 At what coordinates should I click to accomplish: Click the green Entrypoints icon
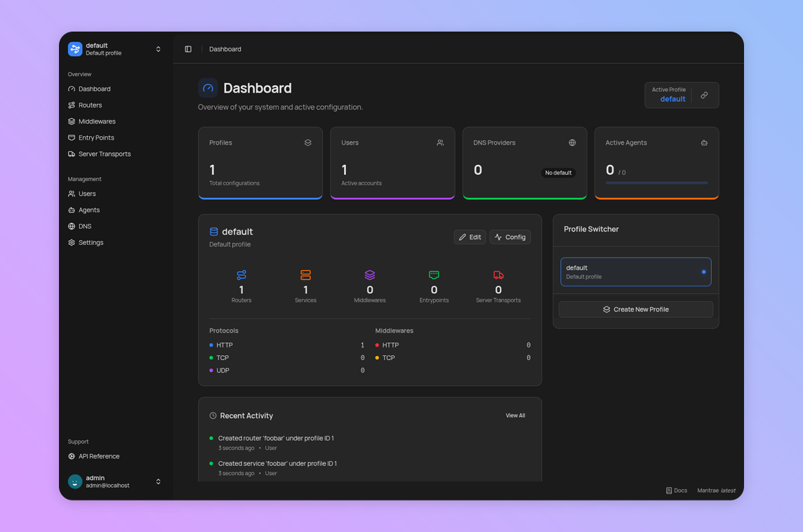click(434, 275)
